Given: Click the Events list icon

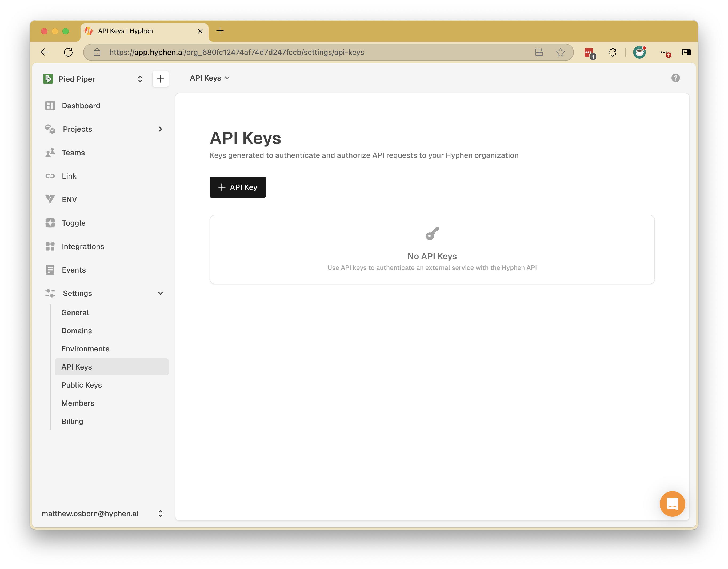Looking at the screenshot, I should pyautogui.click(x=50, y=270).
